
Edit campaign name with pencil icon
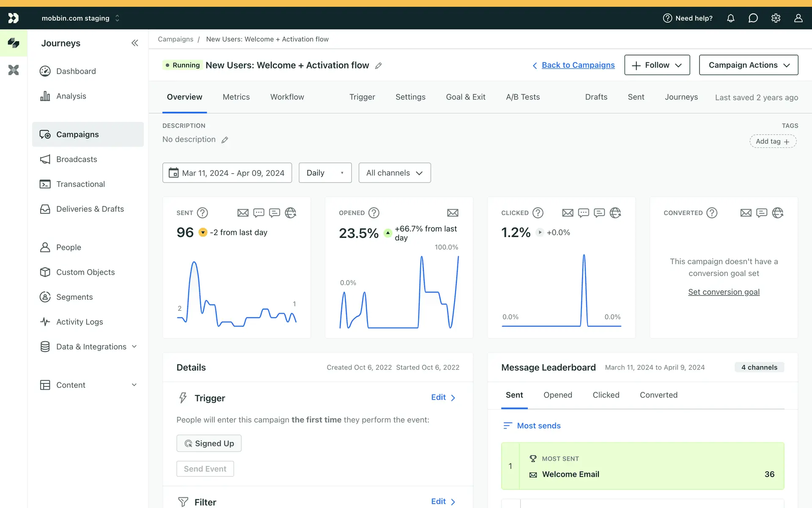point(379,66)
